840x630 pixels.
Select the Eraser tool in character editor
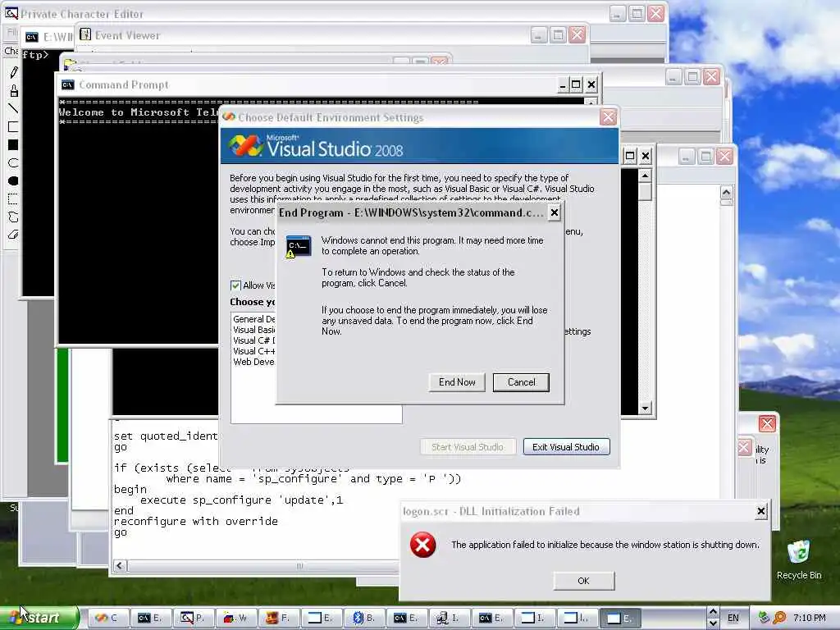point(13,235)
